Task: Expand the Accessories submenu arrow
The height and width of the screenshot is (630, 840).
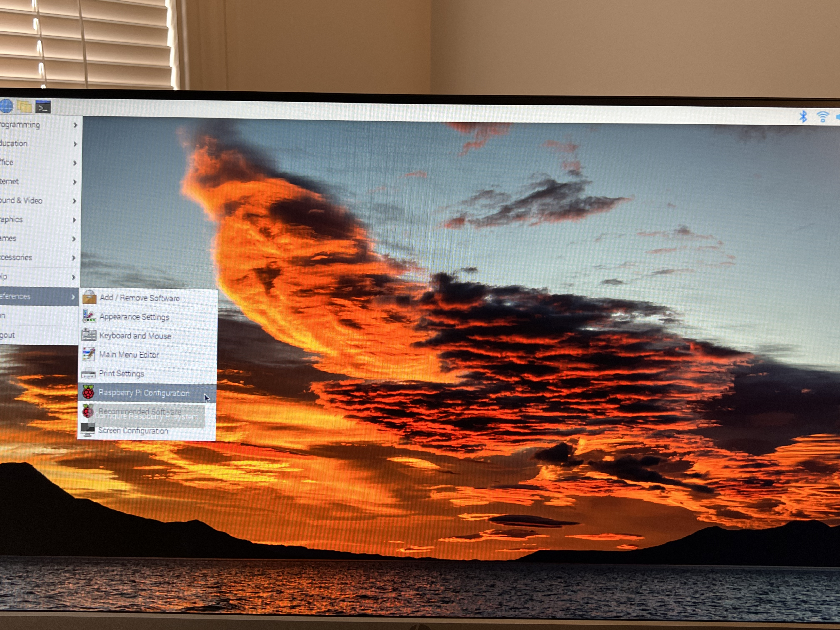Action: click(74, 258)
